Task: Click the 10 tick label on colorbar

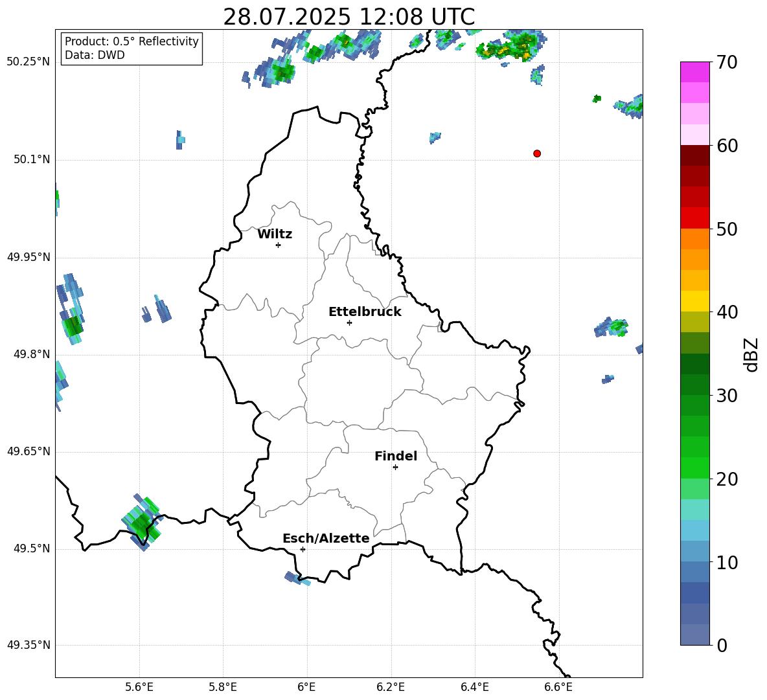Action: (727, 562)
